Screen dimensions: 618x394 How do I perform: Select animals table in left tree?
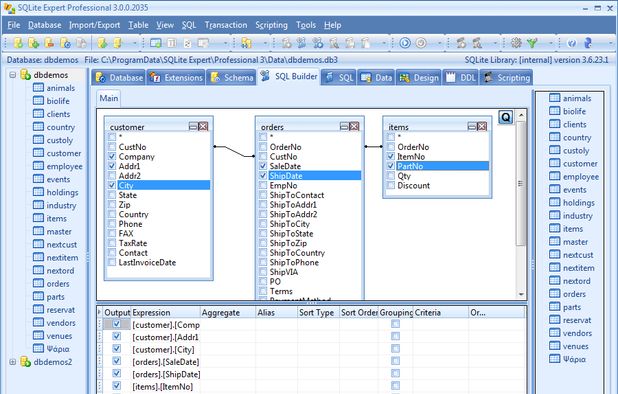point(60,88)
